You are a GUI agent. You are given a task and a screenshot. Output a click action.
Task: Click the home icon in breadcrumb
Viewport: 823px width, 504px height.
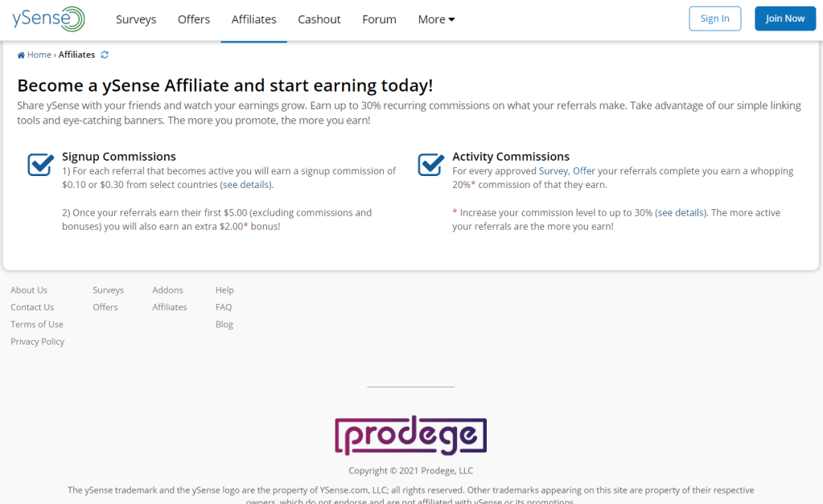coord(21,55)
